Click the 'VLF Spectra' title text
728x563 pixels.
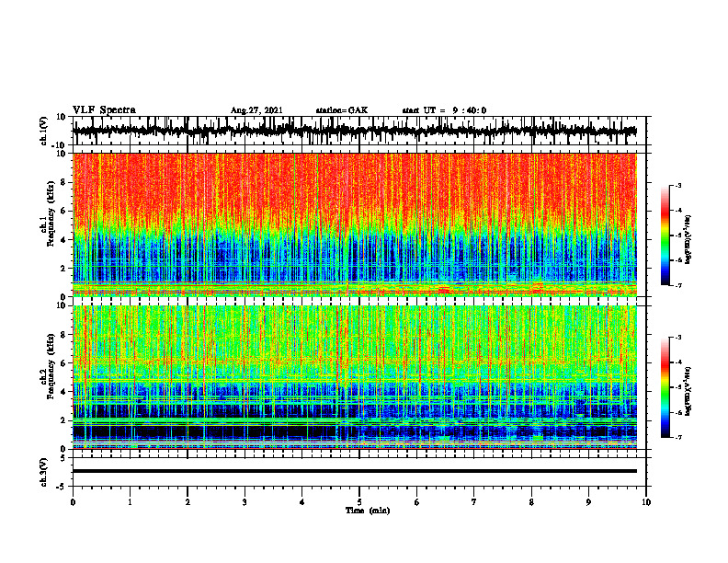pos(105,110)
